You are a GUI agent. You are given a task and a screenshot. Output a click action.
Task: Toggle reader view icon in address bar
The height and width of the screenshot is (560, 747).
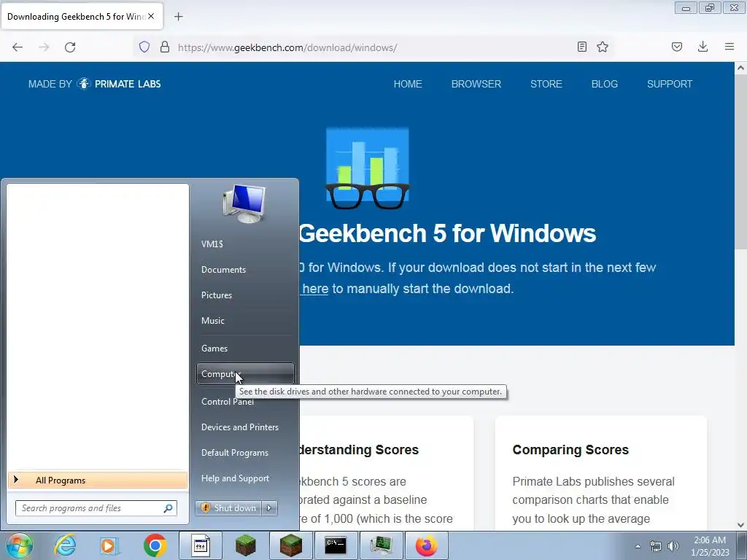pos(581,47)
